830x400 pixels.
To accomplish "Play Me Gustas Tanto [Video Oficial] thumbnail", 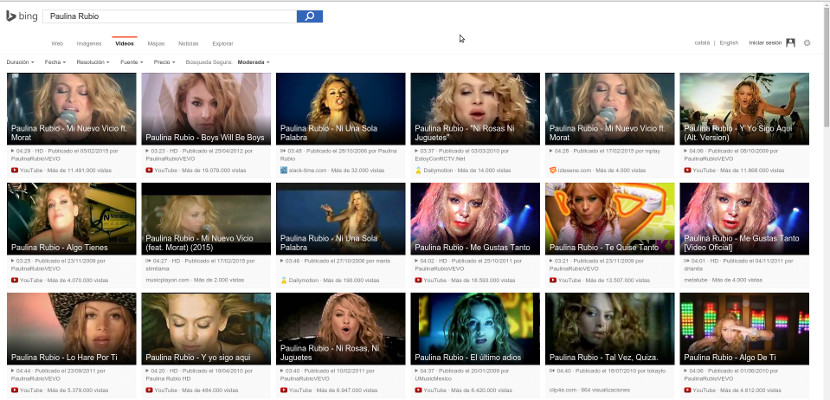I will point(744,219).
